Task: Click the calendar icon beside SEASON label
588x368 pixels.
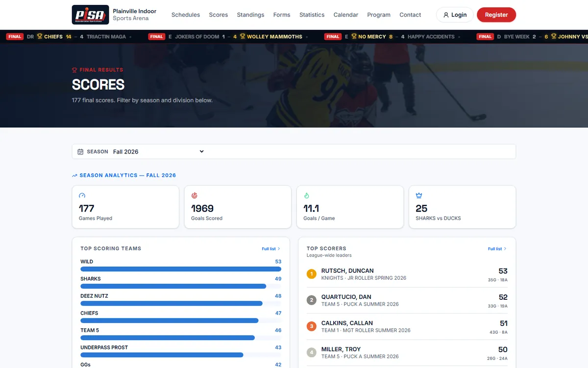Action: (x=80, y=152)
